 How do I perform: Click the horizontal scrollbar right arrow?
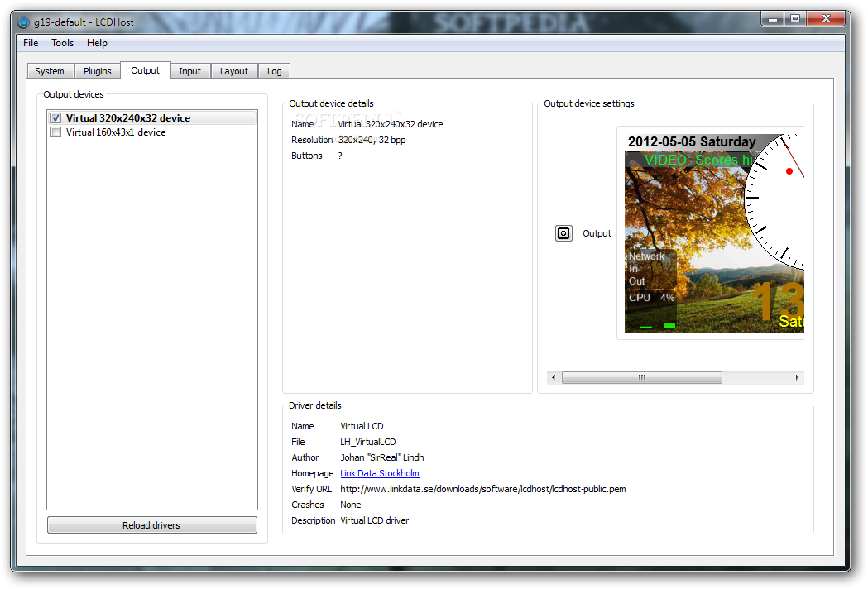(x=797, y=377)
